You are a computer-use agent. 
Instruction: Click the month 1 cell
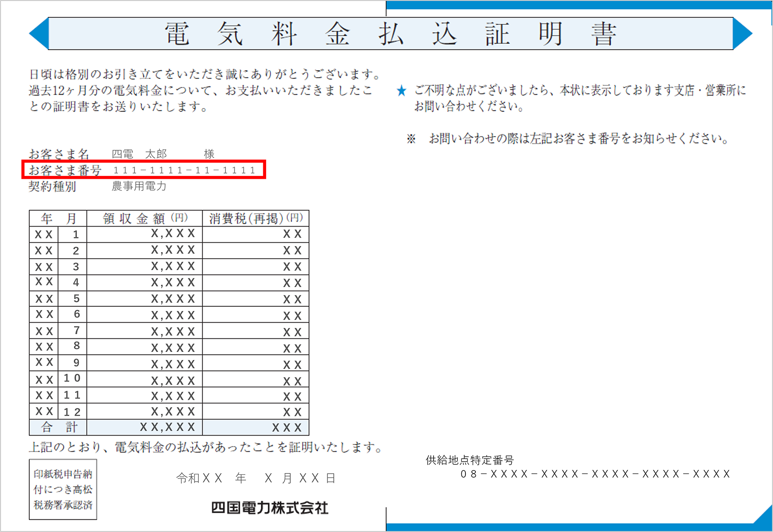pos(73,234)
